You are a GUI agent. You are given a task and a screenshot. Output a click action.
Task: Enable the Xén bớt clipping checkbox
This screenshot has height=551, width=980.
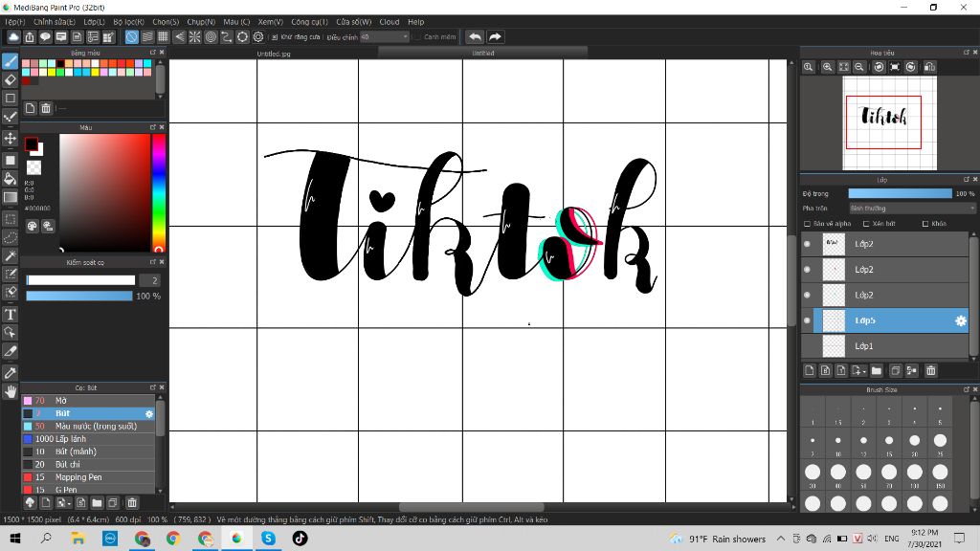click(866, 224)
